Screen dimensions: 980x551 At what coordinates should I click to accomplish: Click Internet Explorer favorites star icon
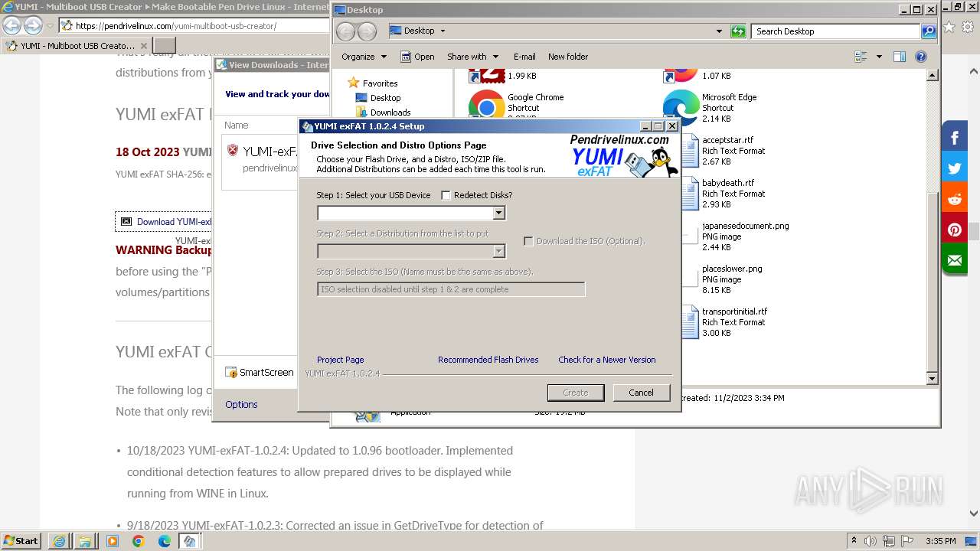(949, 26)
